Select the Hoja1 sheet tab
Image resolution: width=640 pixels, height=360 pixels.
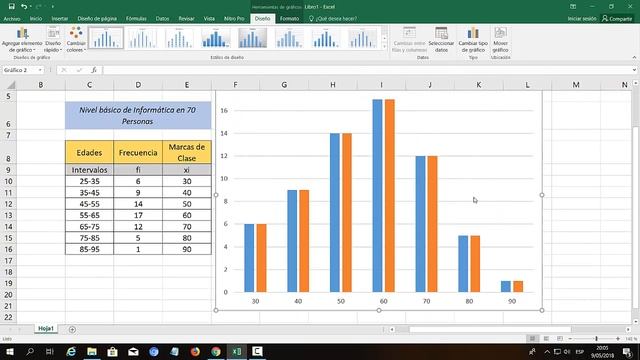[46, 329]
